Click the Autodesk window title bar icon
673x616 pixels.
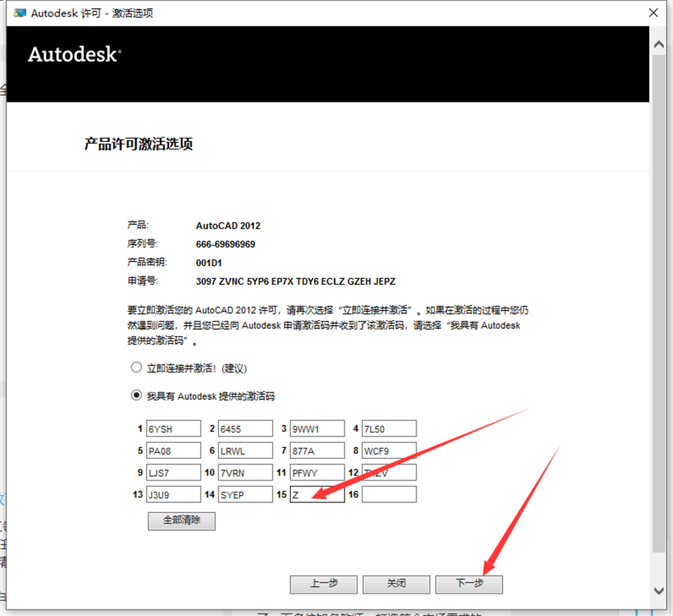coord(19,13)
